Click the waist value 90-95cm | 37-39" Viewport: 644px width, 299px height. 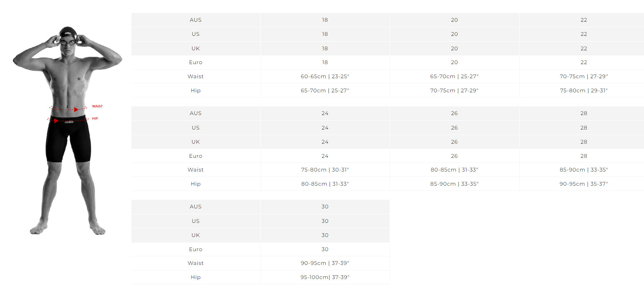tap(325, 263)
